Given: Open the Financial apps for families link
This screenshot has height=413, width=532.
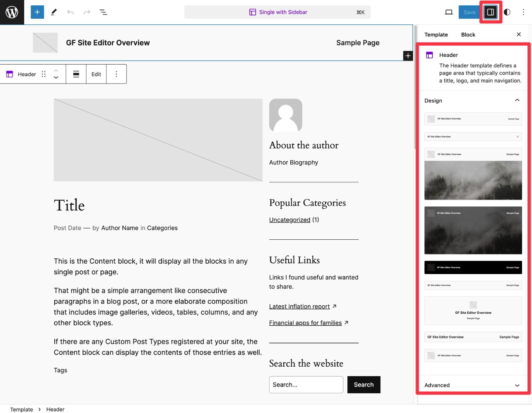Looking at the screenshot, I should [306, 323].
